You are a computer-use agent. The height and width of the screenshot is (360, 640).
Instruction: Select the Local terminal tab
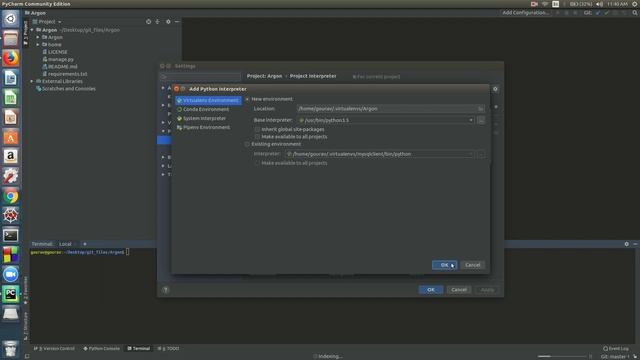tap(65, 244)
